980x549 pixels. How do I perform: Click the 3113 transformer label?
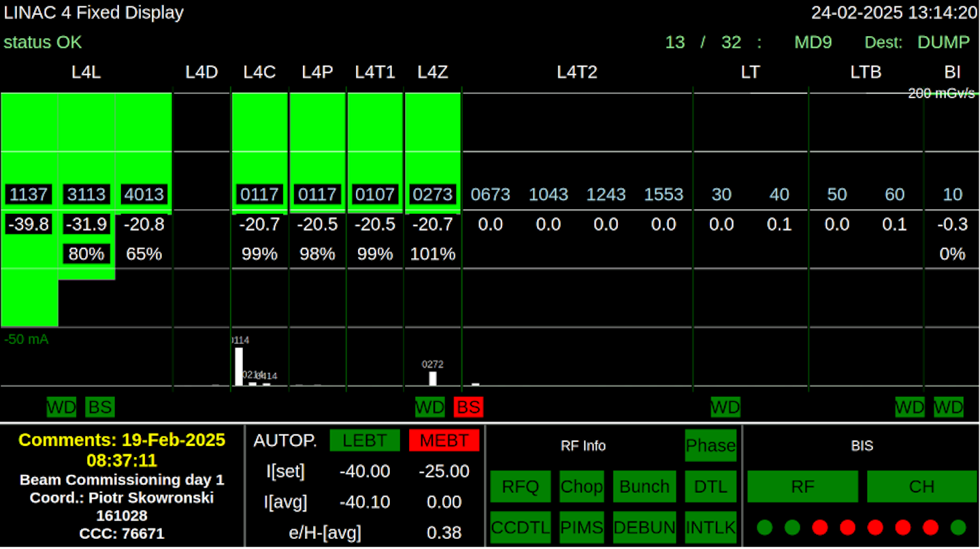(x=86, y=194)
